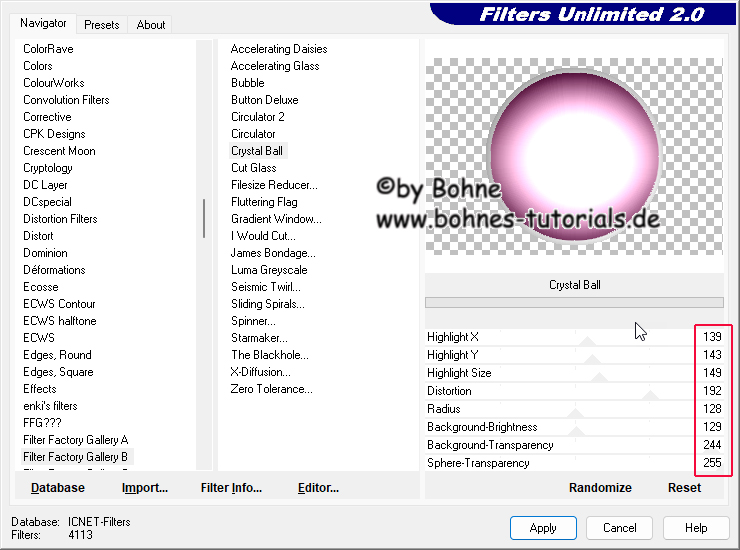740x550 pixels.
Task: Select the Cut Glass filter
Action: [253, 168]
